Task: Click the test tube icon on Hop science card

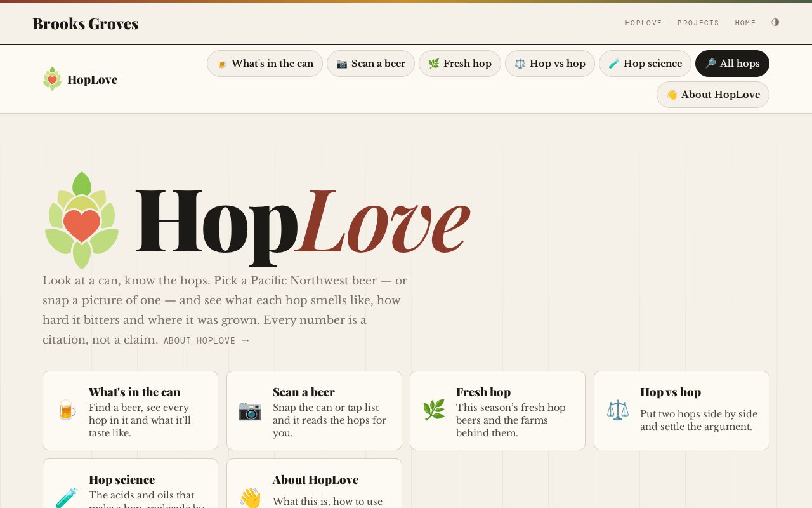Action: [x=67, y=498]
